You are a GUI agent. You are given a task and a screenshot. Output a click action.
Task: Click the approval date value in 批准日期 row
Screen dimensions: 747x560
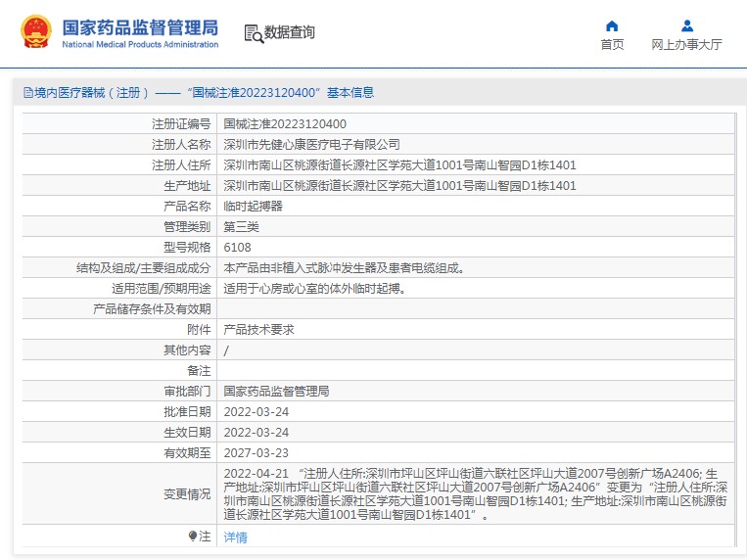click(x=257, y=411)
